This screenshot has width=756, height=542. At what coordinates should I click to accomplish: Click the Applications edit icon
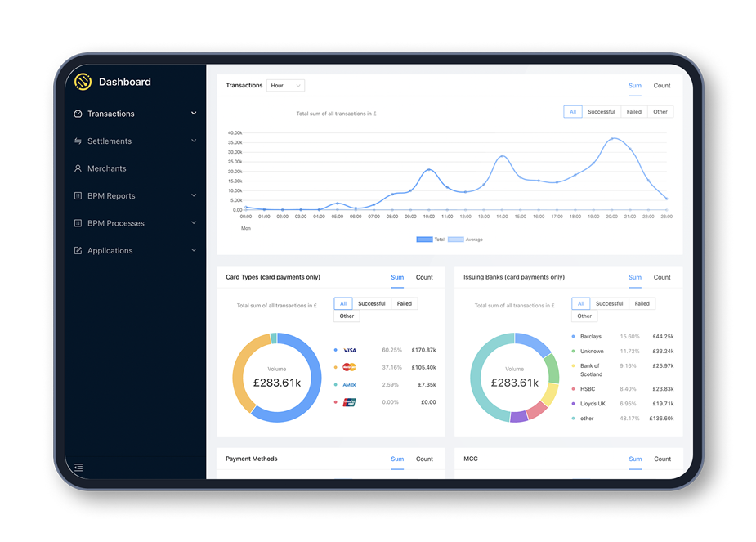click(x=78, y=251)
